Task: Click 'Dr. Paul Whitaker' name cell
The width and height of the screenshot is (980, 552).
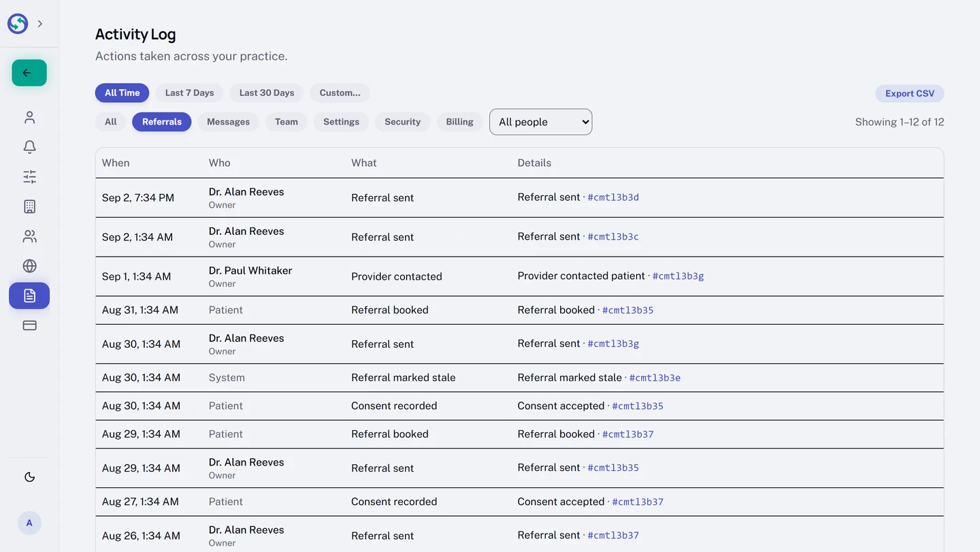Action: tap(250, 270)
